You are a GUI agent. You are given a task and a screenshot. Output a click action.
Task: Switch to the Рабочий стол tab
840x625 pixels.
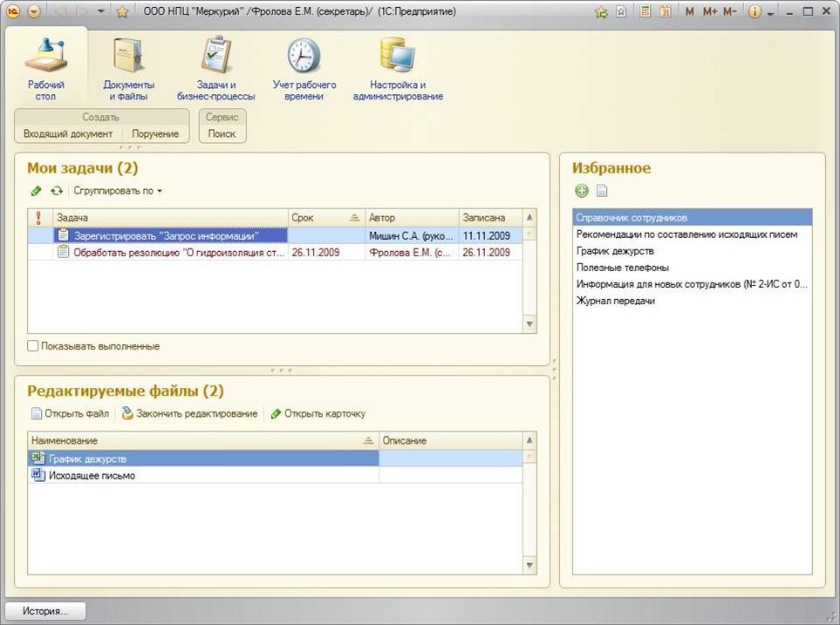pos(45,70)
